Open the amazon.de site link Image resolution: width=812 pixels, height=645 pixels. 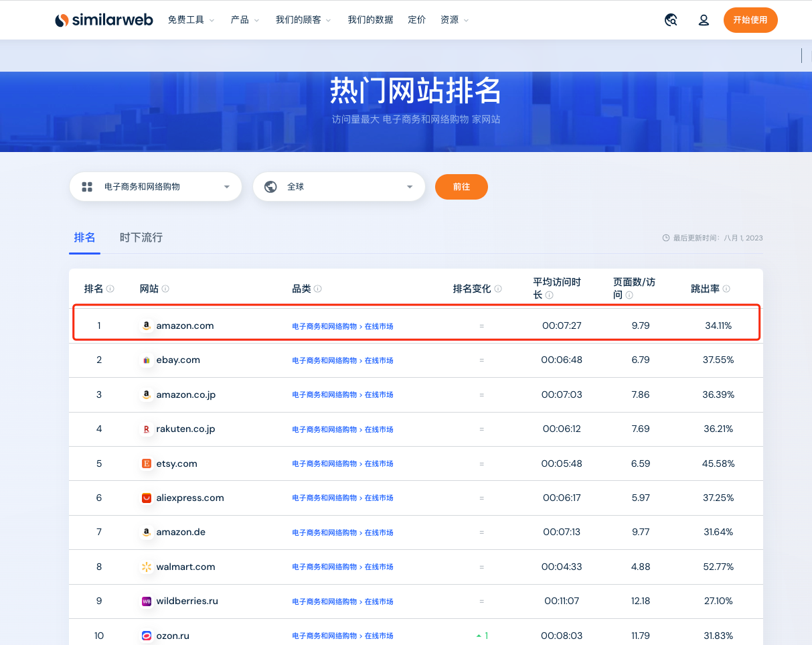coord(181,532)
